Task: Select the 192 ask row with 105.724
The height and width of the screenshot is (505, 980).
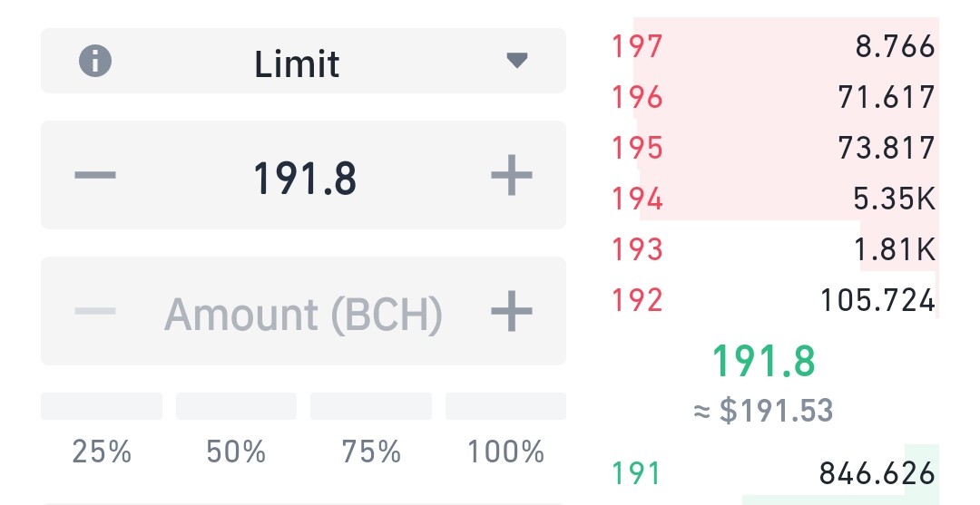Action: coord(774,299)
